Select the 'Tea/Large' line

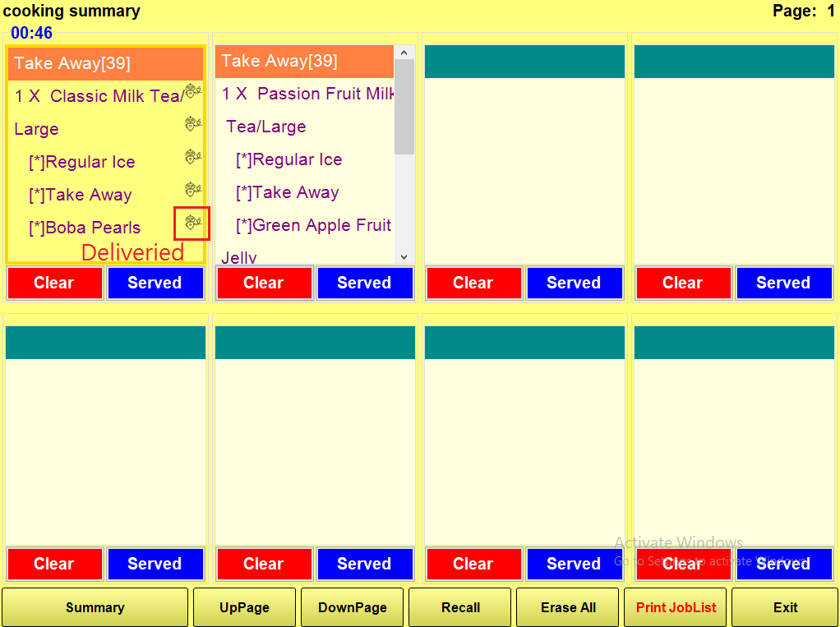[x=266, y=127]
